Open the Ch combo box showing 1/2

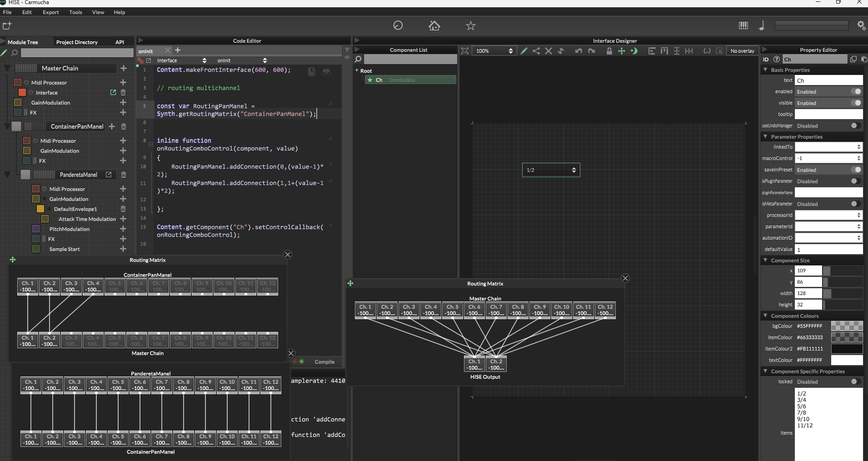tap(551, 170)
